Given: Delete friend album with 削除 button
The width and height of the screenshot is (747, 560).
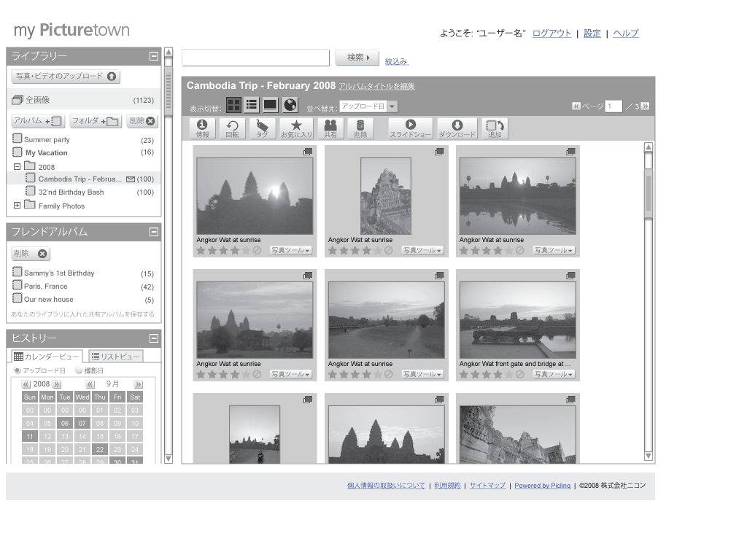Looking at the screenshot, I should pos(31,254).
